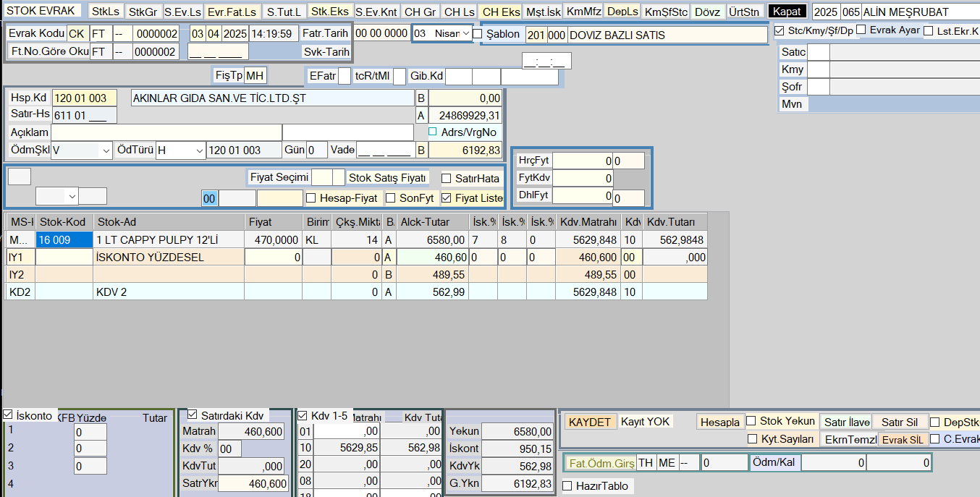Uncheck the Satırdaki Kdv checkbox
The image size is (980, 497).
pos(193,415)
